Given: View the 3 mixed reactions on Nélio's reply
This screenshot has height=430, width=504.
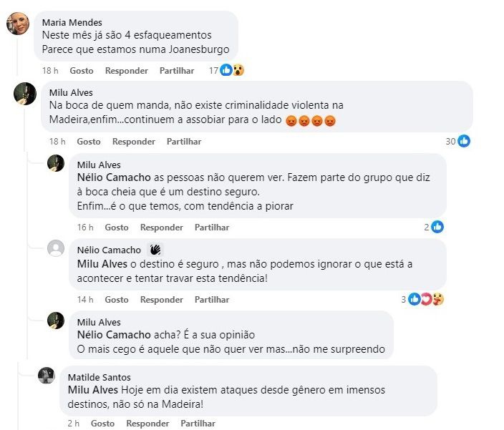Looking at the screenshot, I should click(425, 299).
